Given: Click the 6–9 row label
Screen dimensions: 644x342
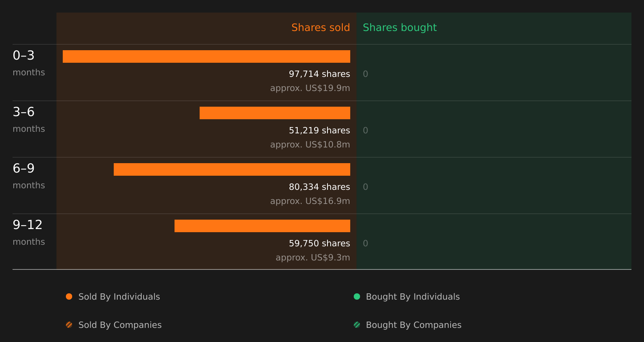Looking at the screenshot, I should coord(24,168).
